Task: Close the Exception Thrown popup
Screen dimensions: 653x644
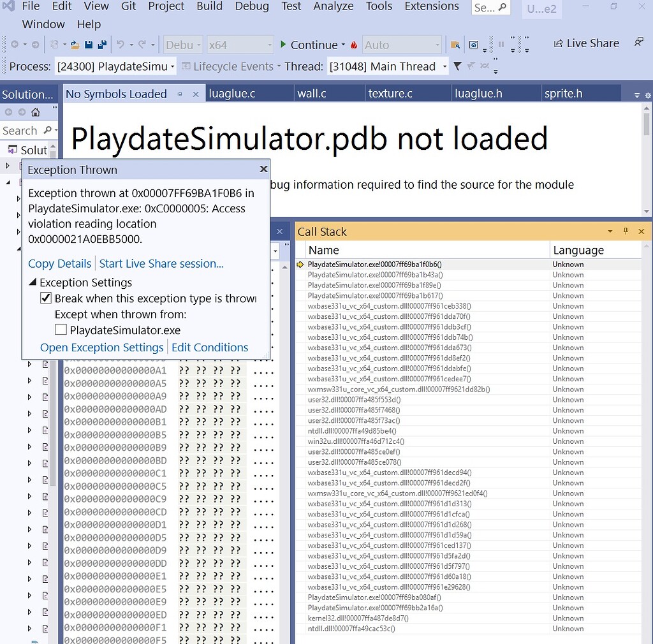Action: [x=263, y=169]
